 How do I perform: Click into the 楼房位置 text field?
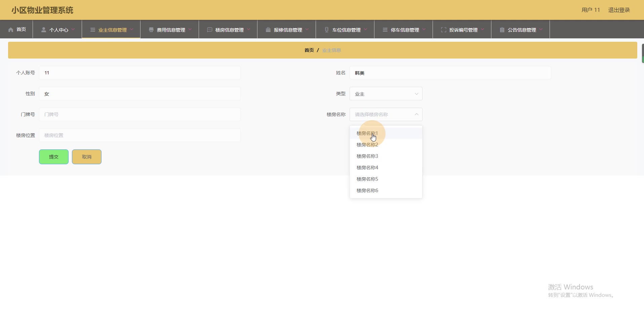pyautogui.click(x=139, y=135)
